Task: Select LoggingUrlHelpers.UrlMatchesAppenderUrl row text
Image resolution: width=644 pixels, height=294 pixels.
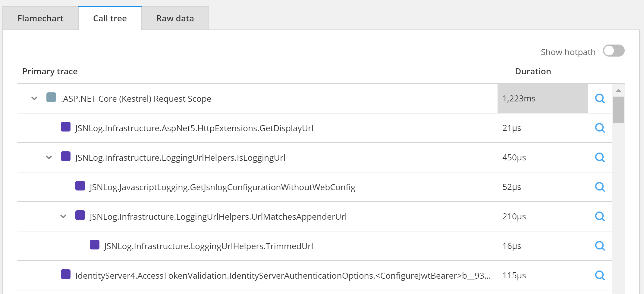Action: [218, 217]
